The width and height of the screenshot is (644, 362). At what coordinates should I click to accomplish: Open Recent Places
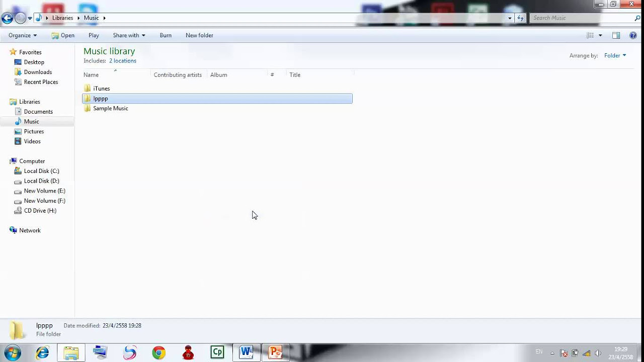pos(41,82)
